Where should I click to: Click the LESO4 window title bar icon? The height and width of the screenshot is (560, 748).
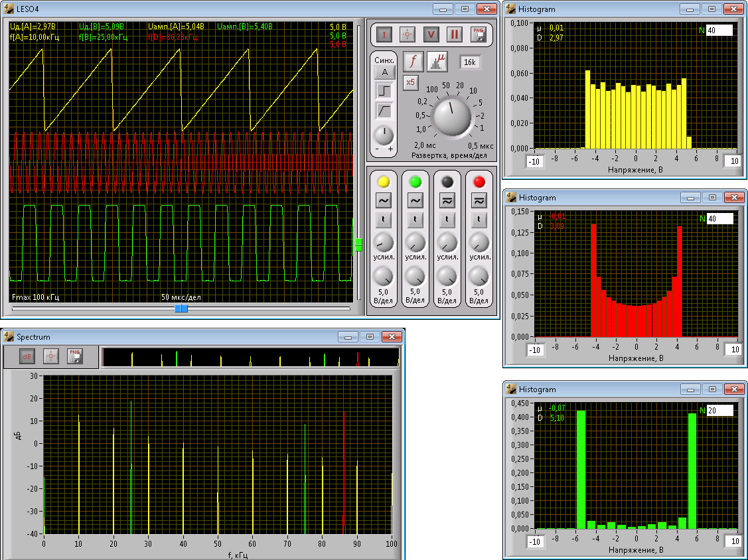point(9,9)
